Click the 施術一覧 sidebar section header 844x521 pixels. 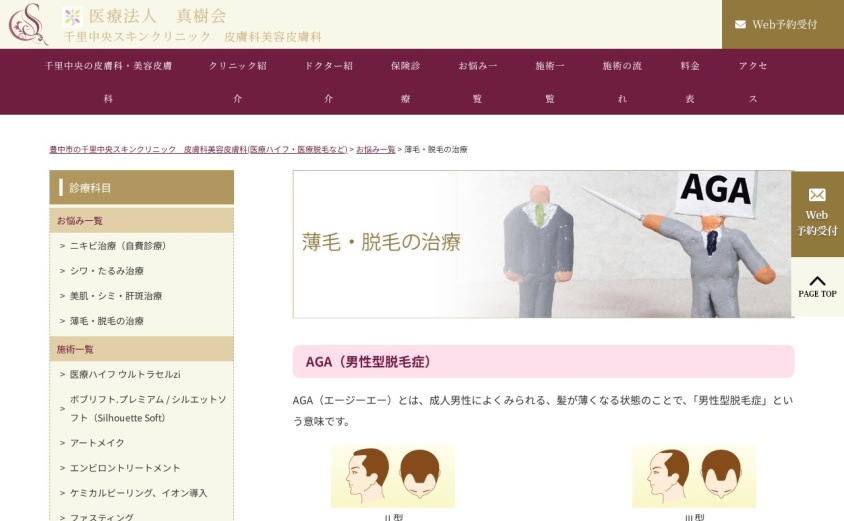142,349
